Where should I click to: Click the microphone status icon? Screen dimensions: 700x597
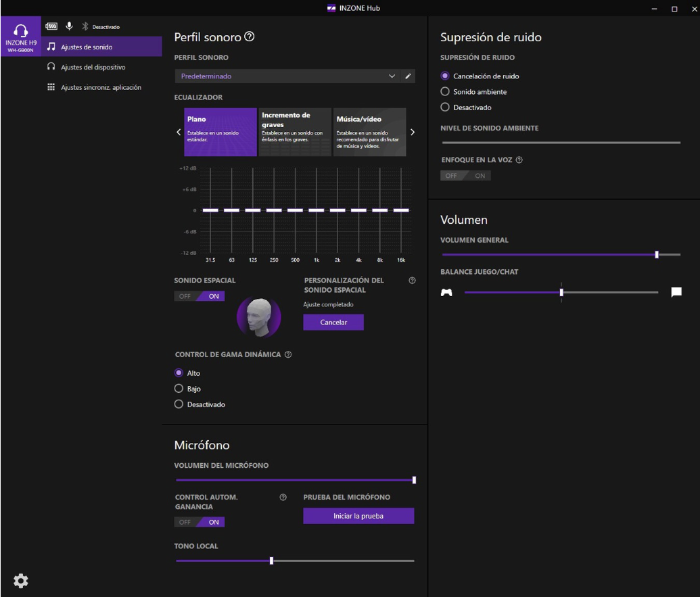(x=69, y=26)
